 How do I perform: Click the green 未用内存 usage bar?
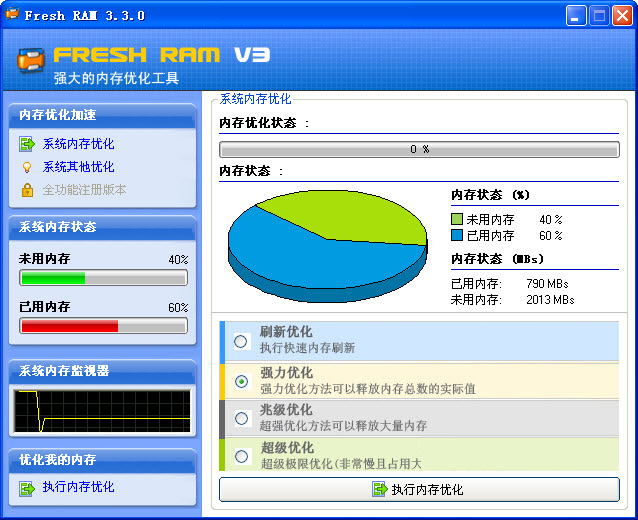(x=103, y=278)
